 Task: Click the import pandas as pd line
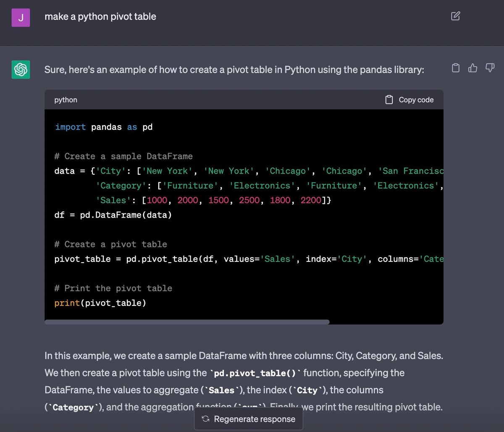click(x=103, y=126)
